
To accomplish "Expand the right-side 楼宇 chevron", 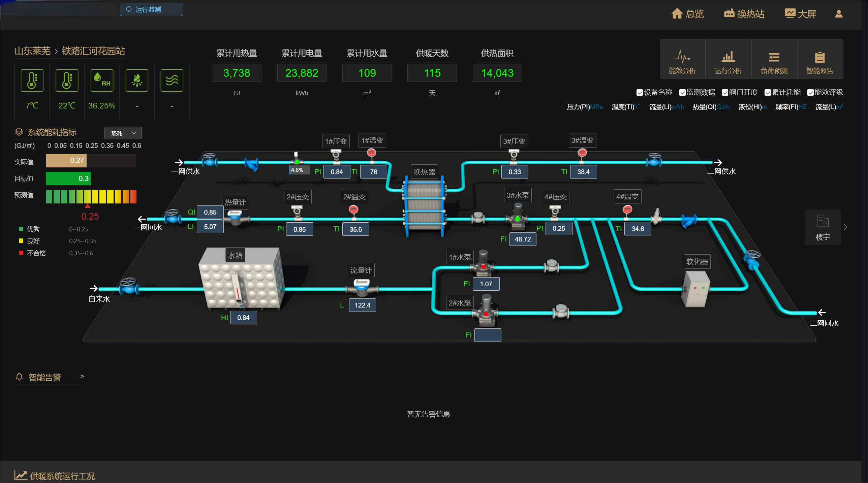I will coord(845,227).
